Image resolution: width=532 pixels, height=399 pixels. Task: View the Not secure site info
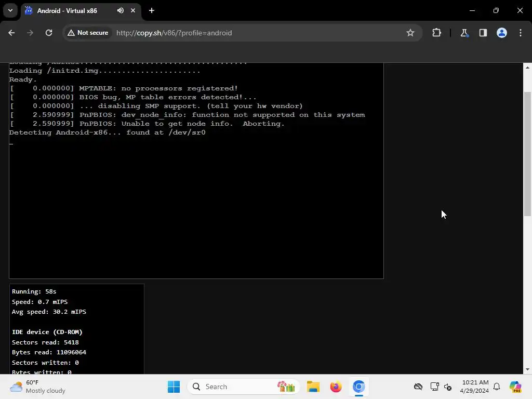[x=88, y=33]
